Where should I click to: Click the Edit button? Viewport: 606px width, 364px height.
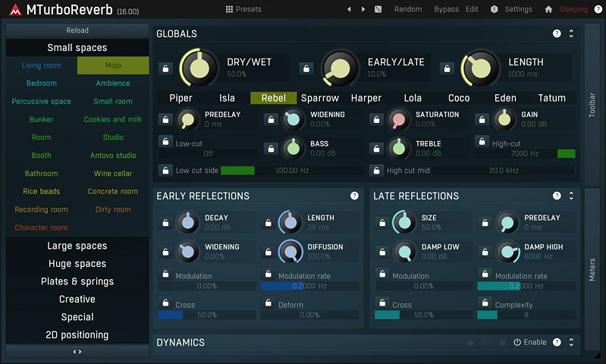click(472, 9)
